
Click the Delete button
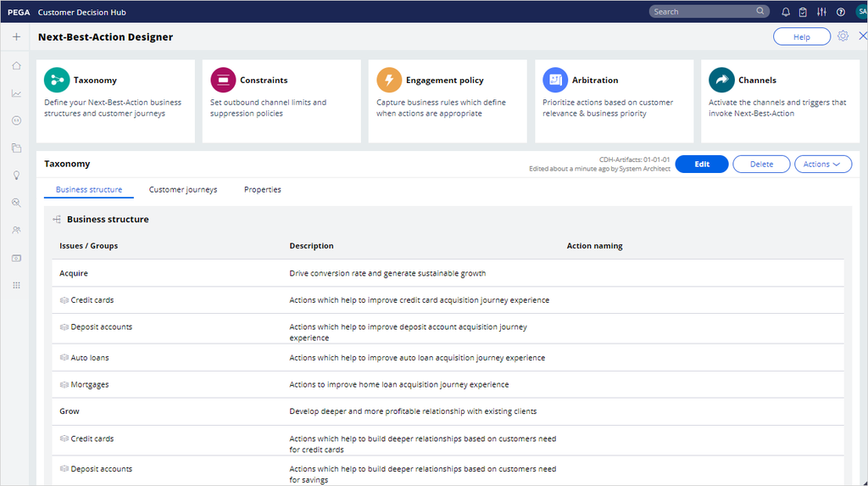761,165
